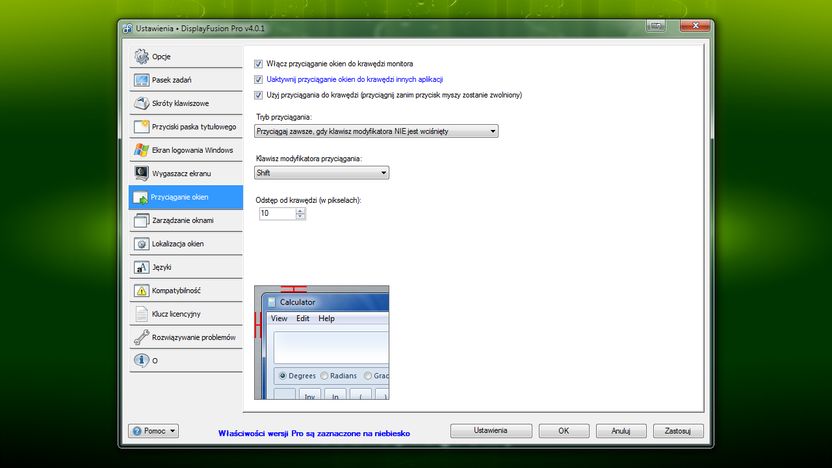832x468 pixels.
Task: Click the Zastosuj button
Action: (678, 431)
